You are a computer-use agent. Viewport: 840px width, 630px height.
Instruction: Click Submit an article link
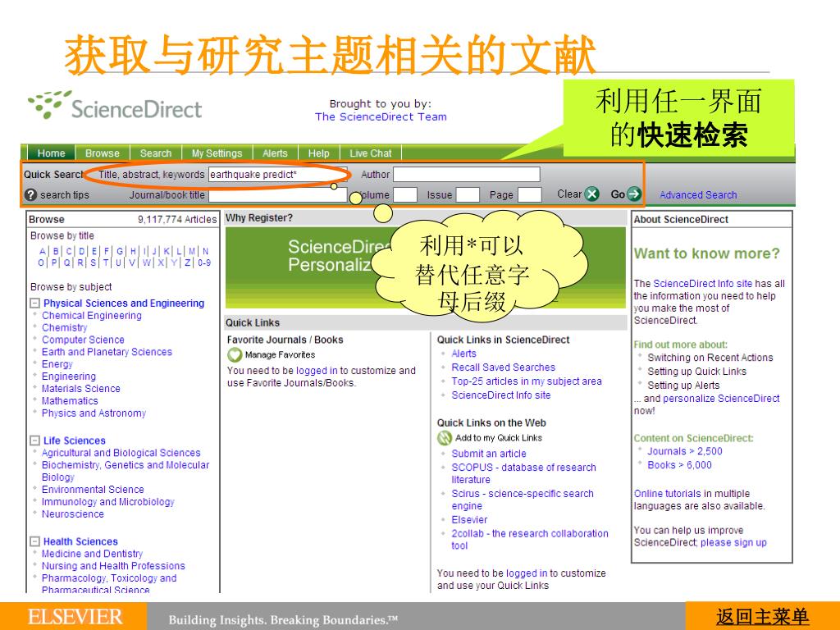(489, 454)
